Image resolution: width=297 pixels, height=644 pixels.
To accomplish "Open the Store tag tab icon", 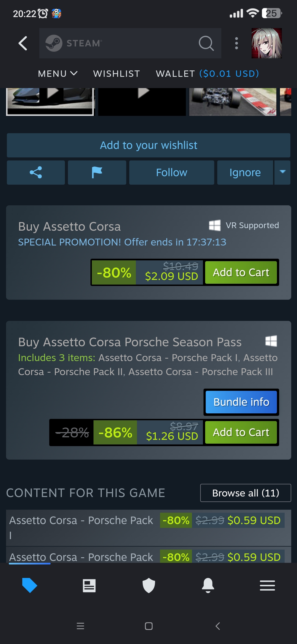I will pyautogui.click(x=30, y=585).
